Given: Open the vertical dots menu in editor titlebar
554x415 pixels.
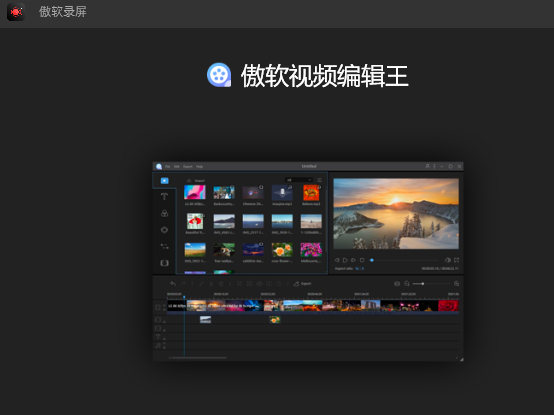Looking at the screenshot, I should tap(434, 166).
